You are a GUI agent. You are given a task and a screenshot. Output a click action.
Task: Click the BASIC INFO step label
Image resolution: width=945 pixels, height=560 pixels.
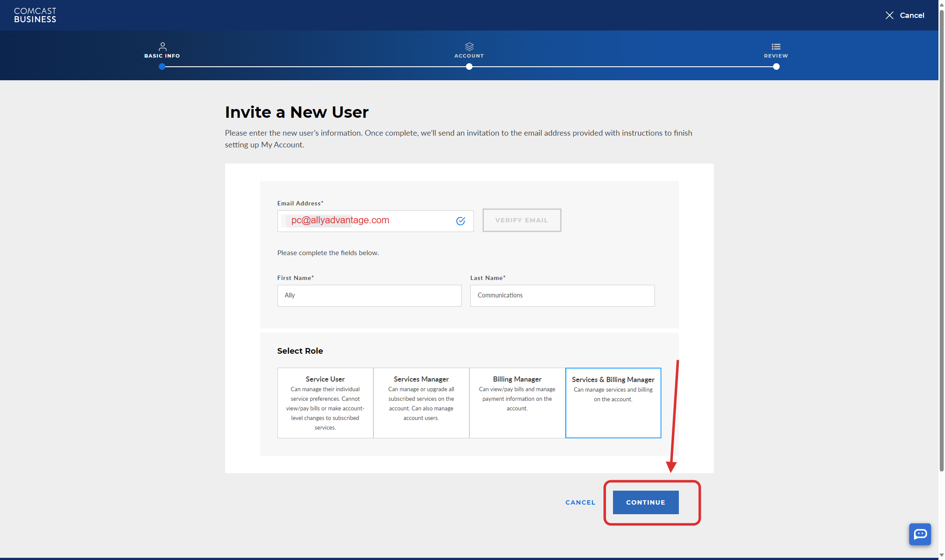tap(162, 56)
